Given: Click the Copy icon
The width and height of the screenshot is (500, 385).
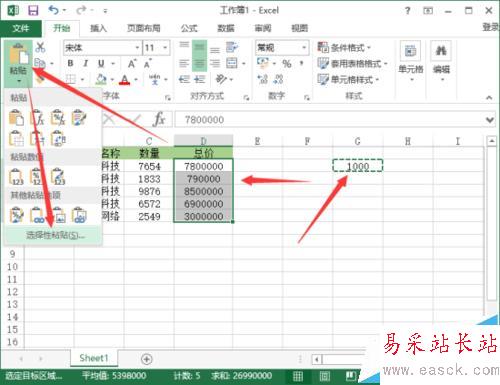Looking at the screenshot, I should pos(40,63).
